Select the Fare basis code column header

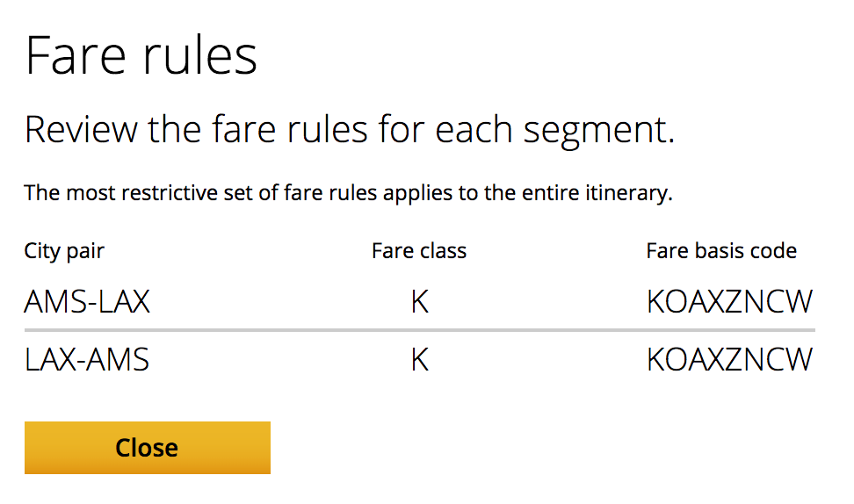tap(721, 251)
